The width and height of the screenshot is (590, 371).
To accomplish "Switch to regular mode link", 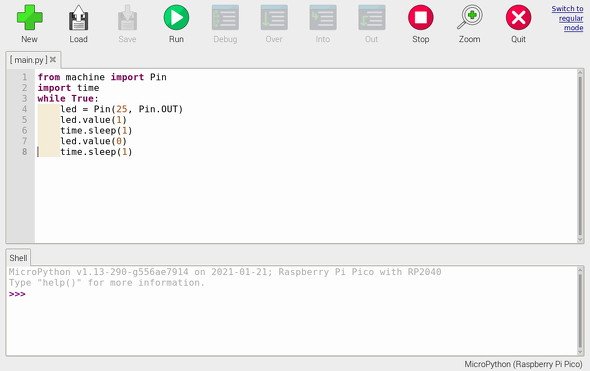I will coord(567,18).
